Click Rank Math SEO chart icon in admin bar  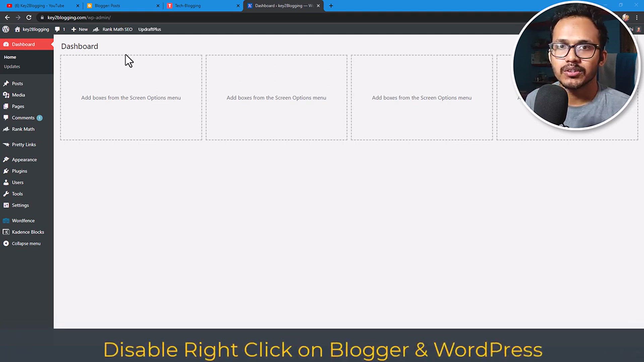click(x=96, y=29)
